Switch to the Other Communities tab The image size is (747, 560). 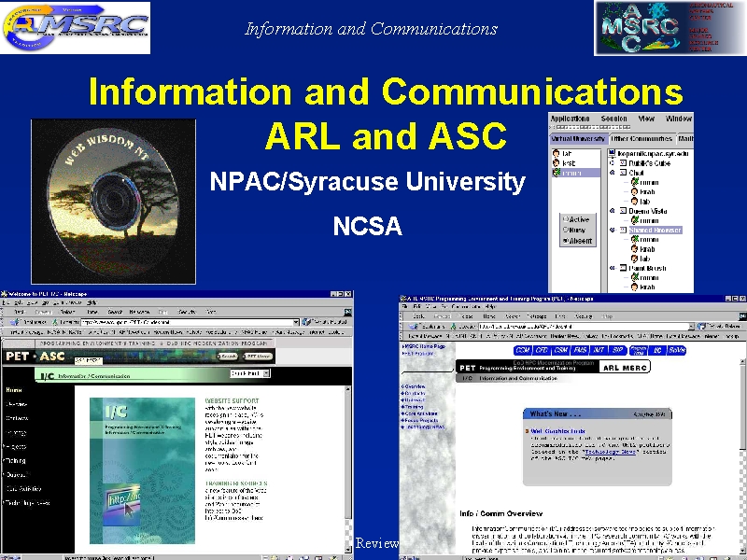coord(641,138)
